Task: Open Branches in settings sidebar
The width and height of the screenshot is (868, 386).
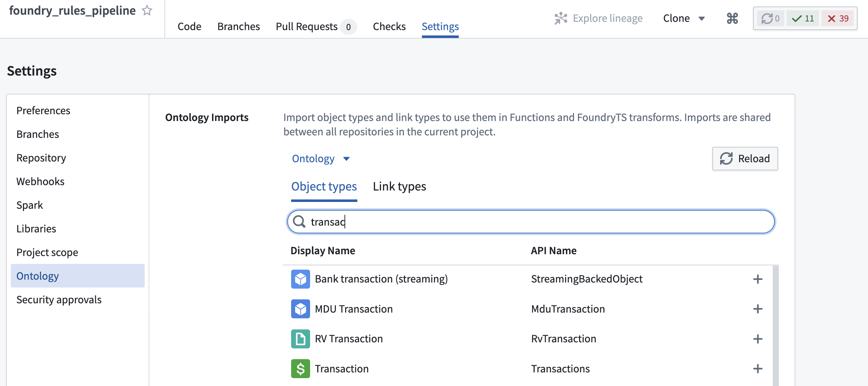Action: (x=38, y=134)
